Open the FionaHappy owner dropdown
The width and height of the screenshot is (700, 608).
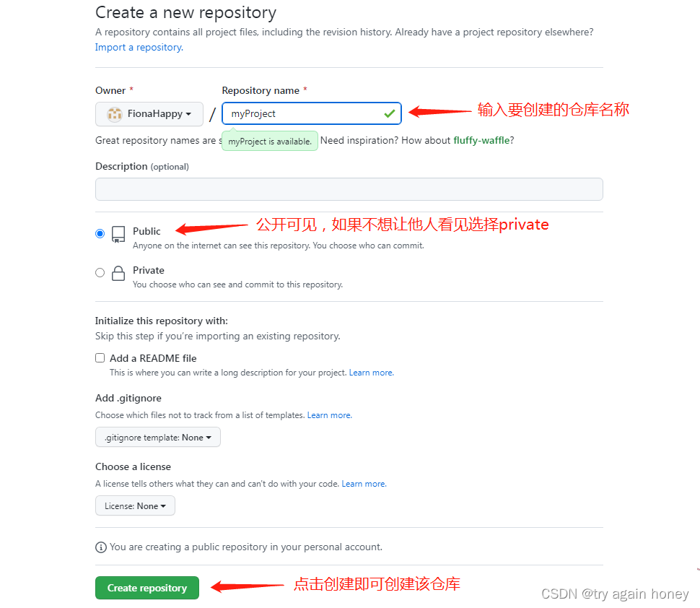pos(149,114)
